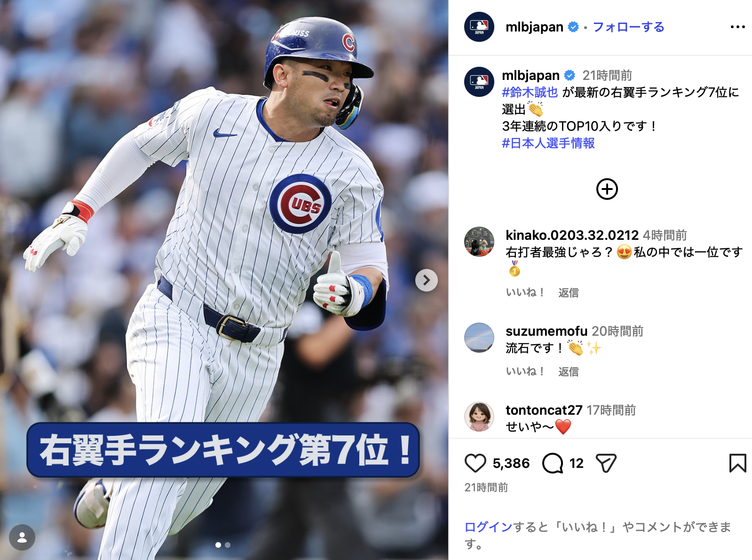Screen dimensions: 752x560
Task: Save the post with the bookmark icon
Action: [x=737, y=463]
